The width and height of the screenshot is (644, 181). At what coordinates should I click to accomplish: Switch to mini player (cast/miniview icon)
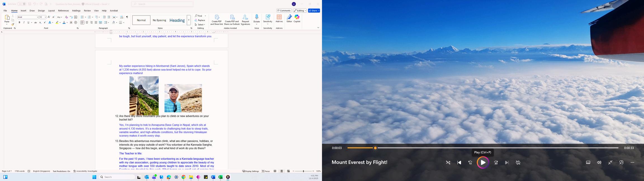[x=621, y=163]
